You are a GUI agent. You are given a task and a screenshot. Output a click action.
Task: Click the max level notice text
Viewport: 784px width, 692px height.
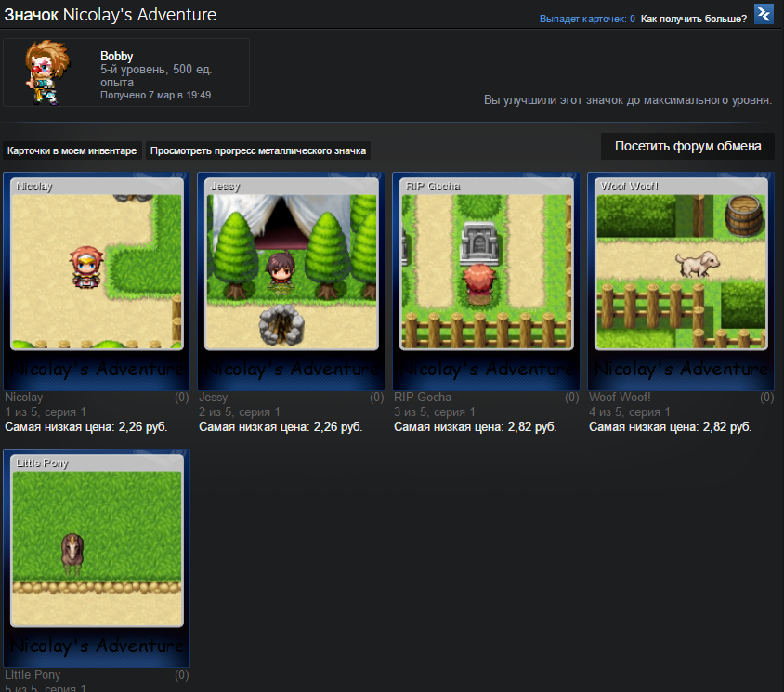click(628, 100)
